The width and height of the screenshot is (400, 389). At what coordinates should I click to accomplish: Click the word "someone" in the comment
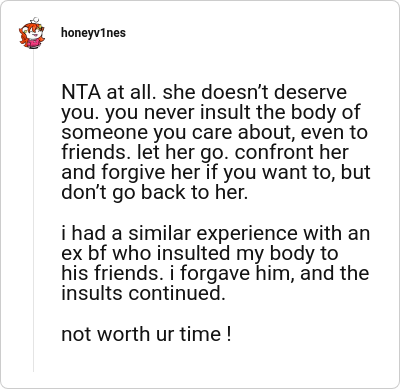[104, 133]
